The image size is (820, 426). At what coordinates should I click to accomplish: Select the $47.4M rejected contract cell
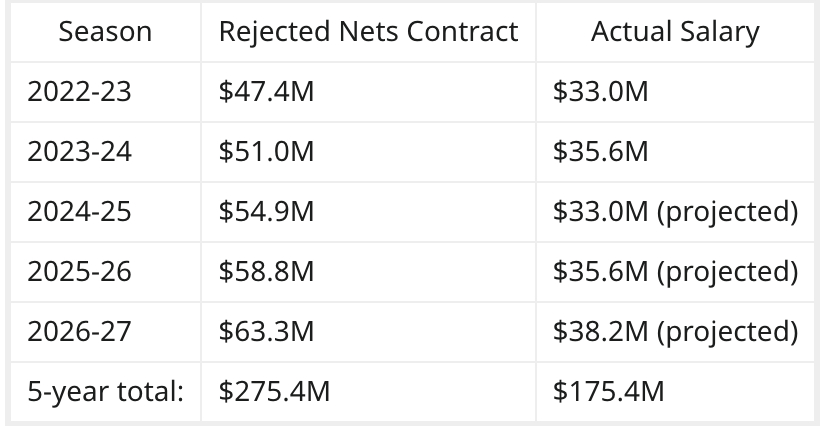tap(267, 92)
